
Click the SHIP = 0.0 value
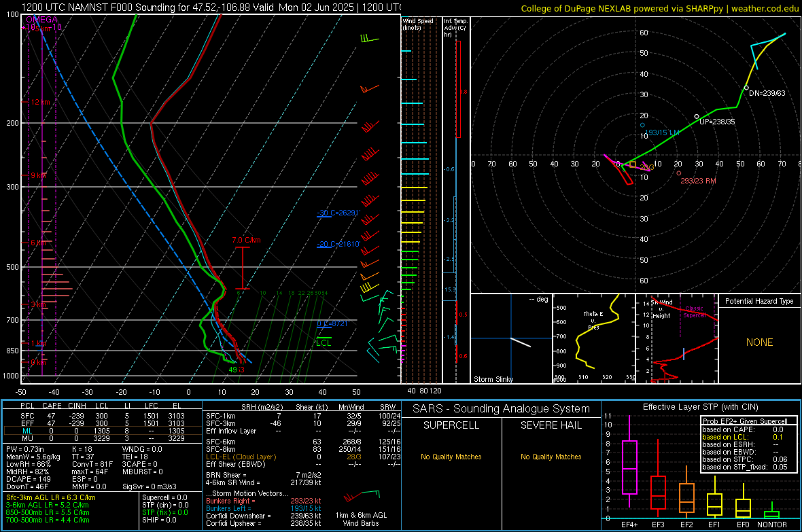pos(159,520)
